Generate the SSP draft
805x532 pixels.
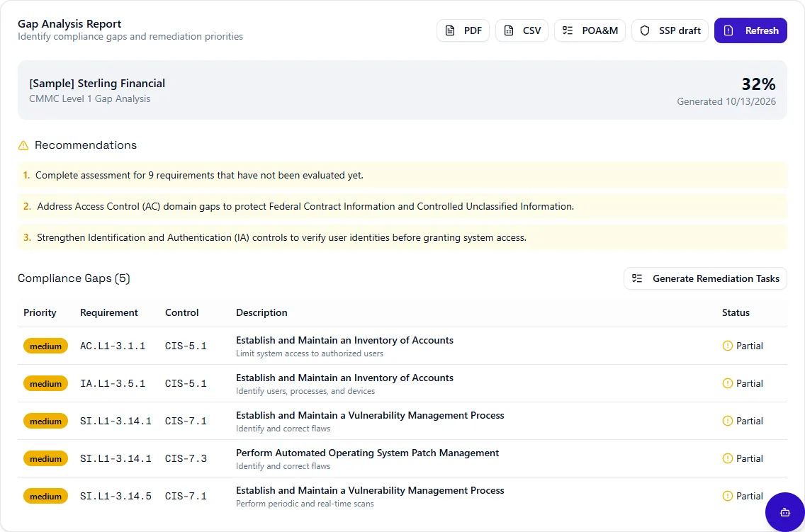670,30
